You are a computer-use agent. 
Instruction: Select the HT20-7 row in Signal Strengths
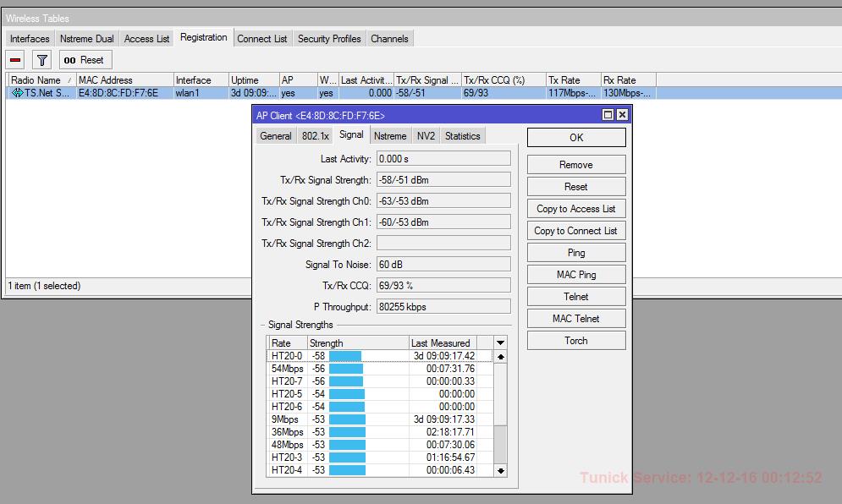coord(379,381)
